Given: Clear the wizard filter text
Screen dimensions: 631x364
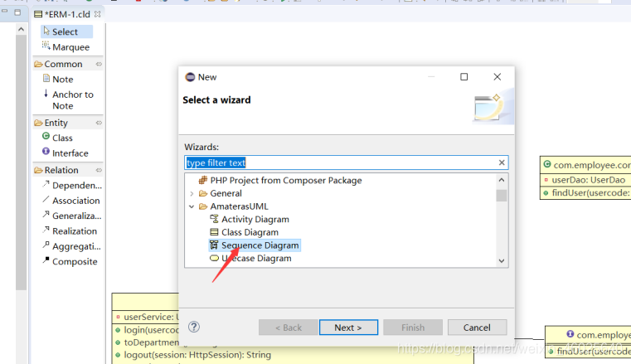Looking at the screenshot, I should point(502,163).
